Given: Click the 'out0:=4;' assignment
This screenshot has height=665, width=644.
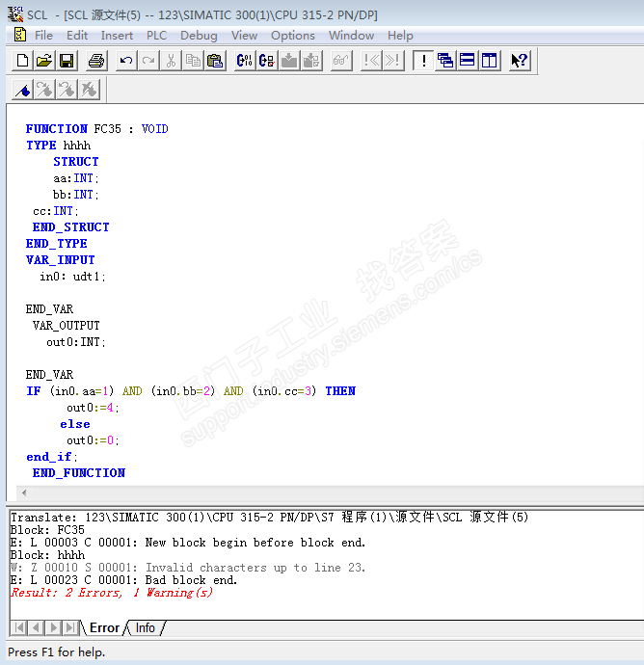Looking at the screenshot, I should pyautogui.click(x=93, y=408).
